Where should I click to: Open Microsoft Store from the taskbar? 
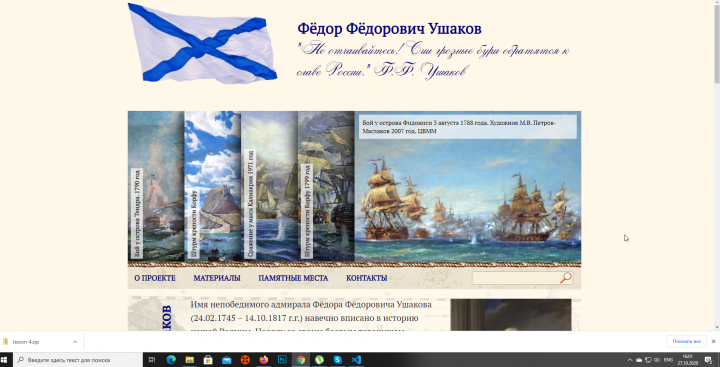(208, 360)
